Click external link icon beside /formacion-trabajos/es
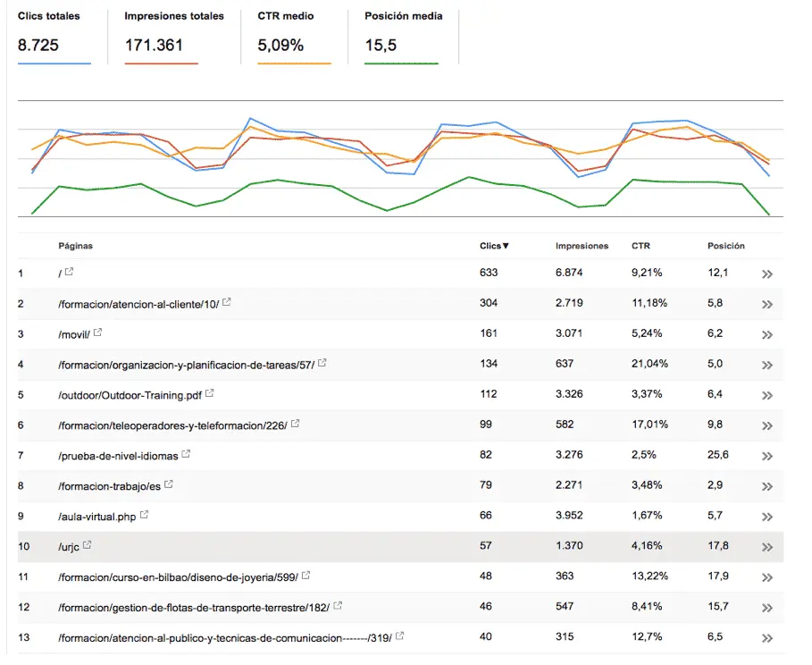 coord(168,485)
